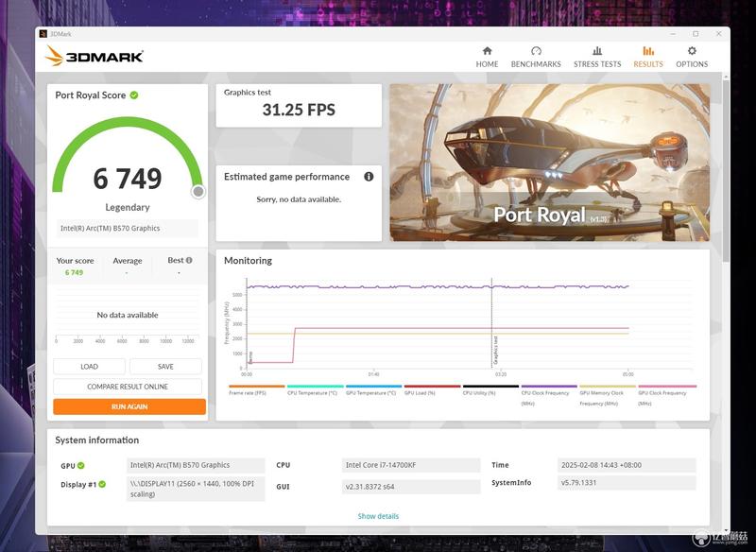Toggle Frame rate (FPS) legend series
The image size is (756, 552).
(256, 390)
